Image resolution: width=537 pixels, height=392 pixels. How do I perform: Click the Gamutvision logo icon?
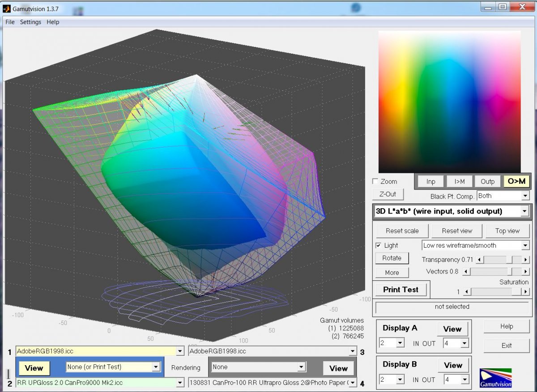tap(495, 378)
